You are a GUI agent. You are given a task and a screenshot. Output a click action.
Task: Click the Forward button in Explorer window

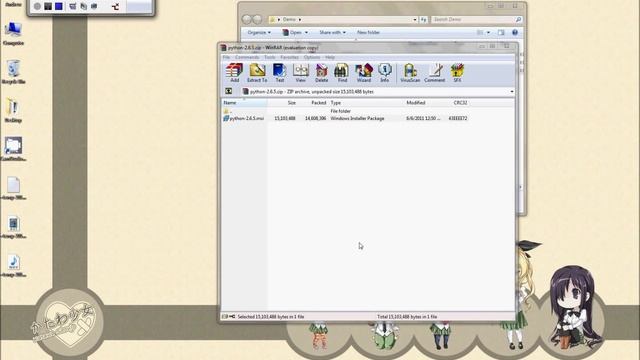pos(257,19)
